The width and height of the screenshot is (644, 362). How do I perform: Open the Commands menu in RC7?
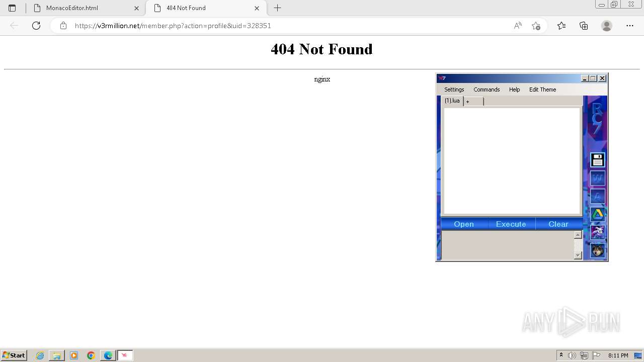click(487, 89)
